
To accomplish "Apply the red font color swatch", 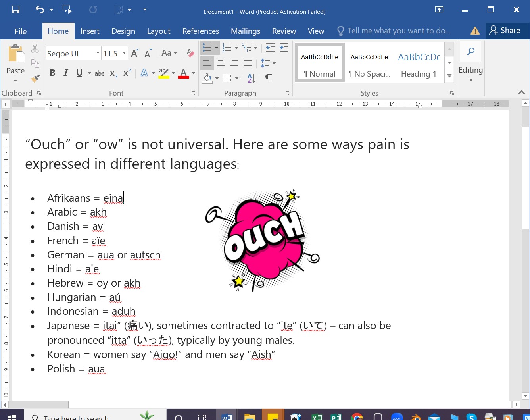I will [183, 73].
